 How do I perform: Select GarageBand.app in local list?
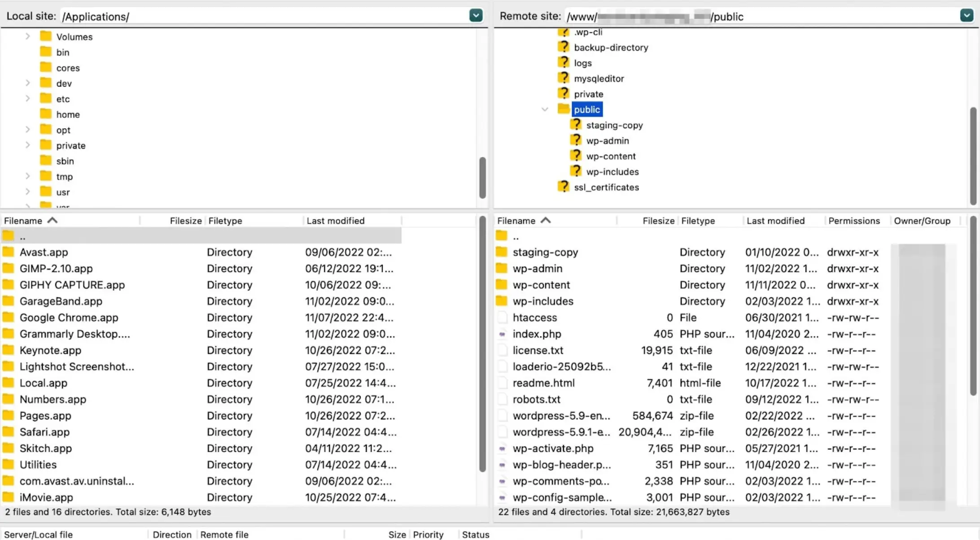point(61,301)
